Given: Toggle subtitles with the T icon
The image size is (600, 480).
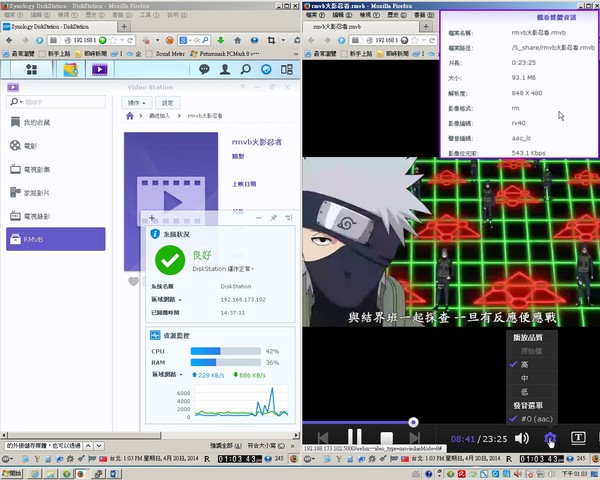Looking at the screenshot, I should point(578,437).
